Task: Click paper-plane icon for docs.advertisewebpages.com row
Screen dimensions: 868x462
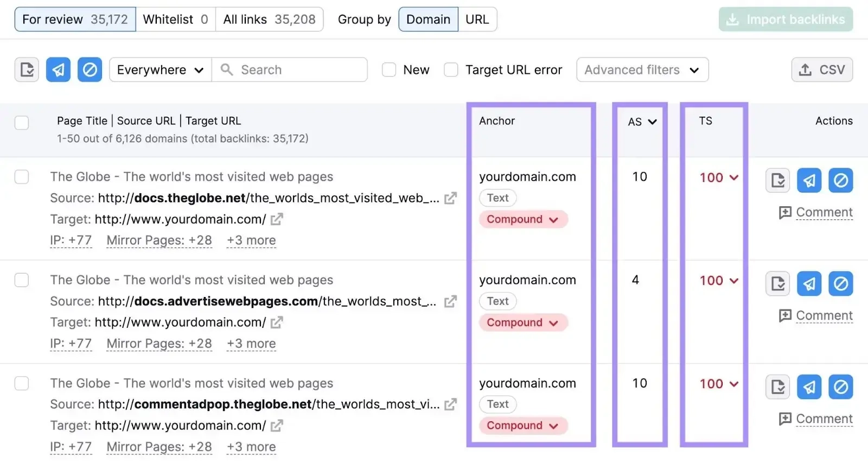Action: coord(809,283)
